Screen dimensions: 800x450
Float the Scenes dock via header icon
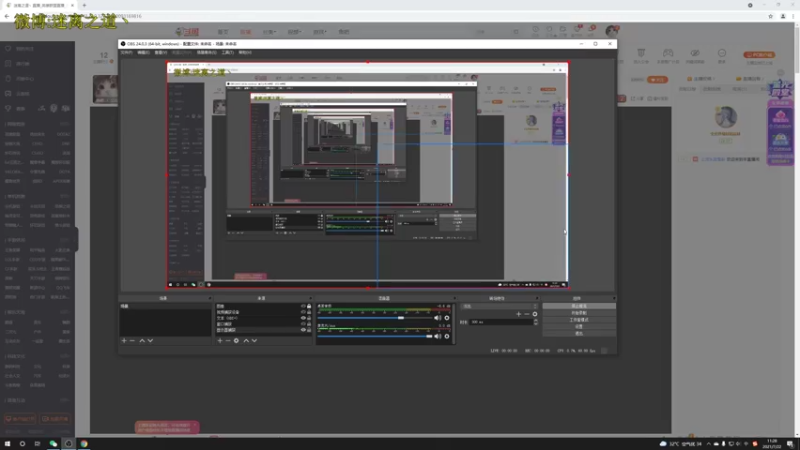(x=209, y=298)
